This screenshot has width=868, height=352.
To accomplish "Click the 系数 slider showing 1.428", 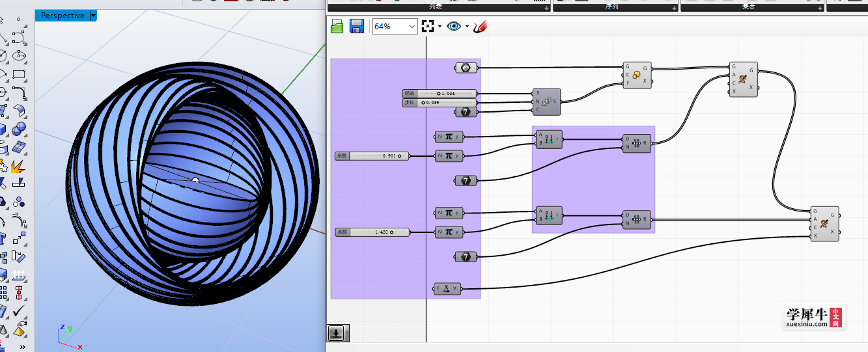I will click(x=373, y=232).
